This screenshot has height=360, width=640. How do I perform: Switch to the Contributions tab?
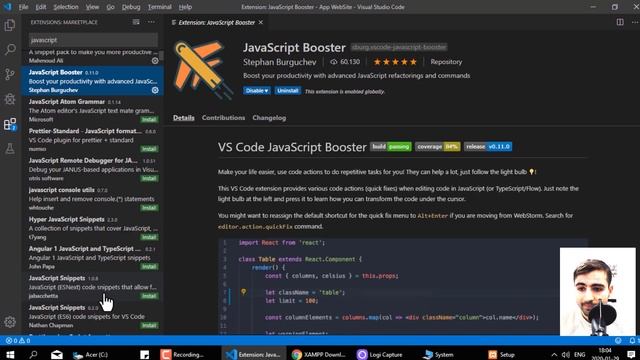[x=223, y=118]
